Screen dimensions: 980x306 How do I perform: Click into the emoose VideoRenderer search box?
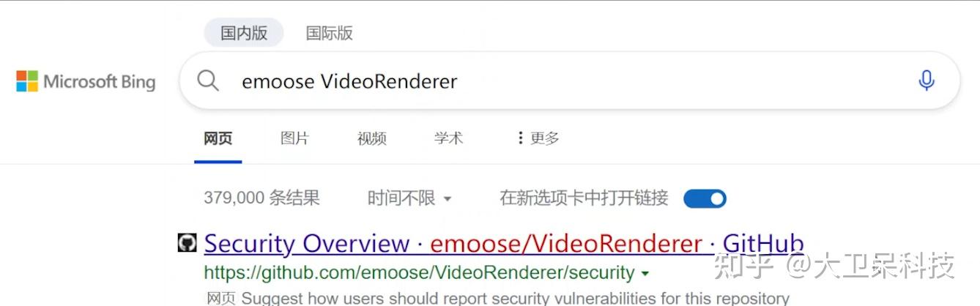[570, 81]
